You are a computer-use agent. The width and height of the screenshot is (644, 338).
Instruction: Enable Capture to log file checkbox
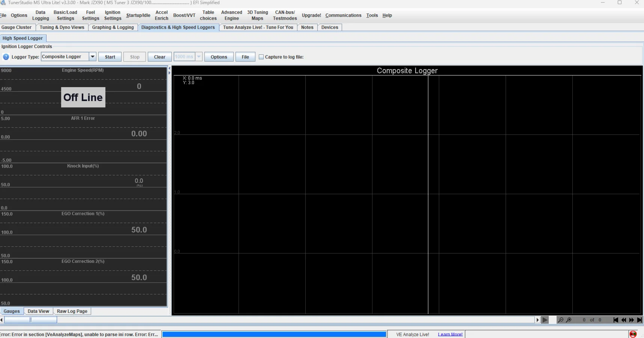click(x=261, y=57)
